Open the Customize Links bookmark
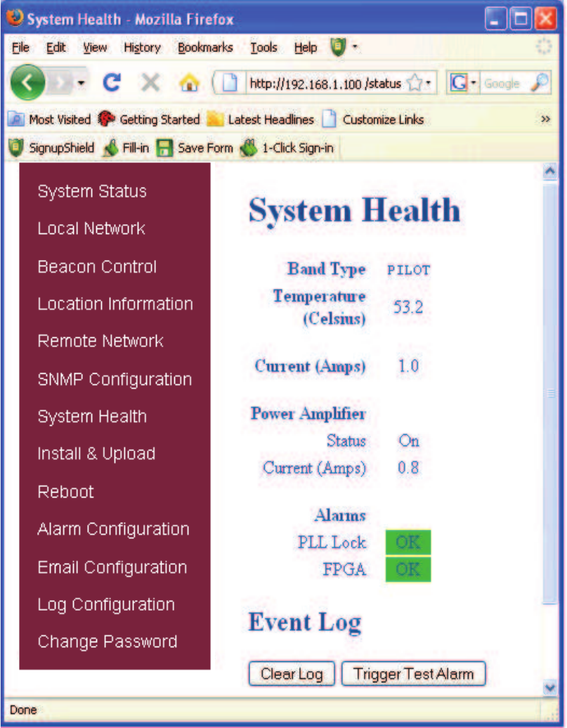The width and height of the screenshot is (567, 728). tap(373, 119)
